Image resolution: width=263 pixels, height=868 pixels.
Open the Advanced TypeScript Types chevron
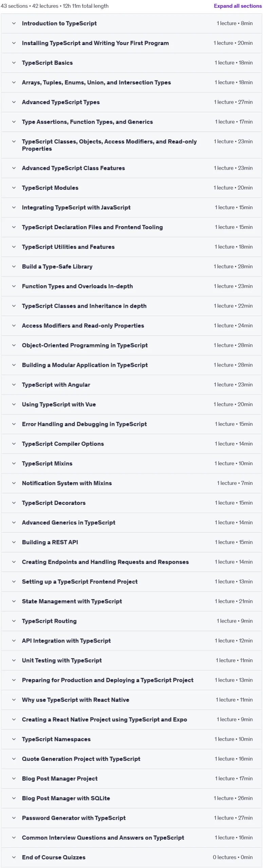(x=14, y=102)
